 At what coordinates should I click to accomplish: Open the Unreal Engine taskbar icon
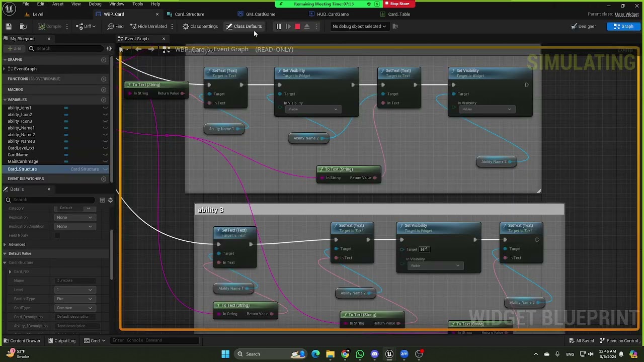click(389, 354)
